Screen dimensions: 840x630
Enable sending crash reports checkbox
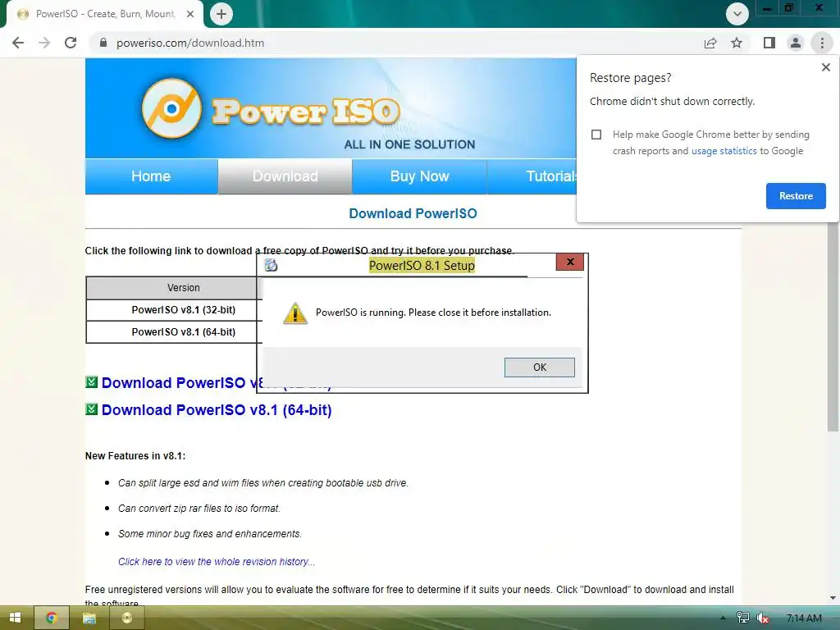pyautogui.click(x=596, y=135)
